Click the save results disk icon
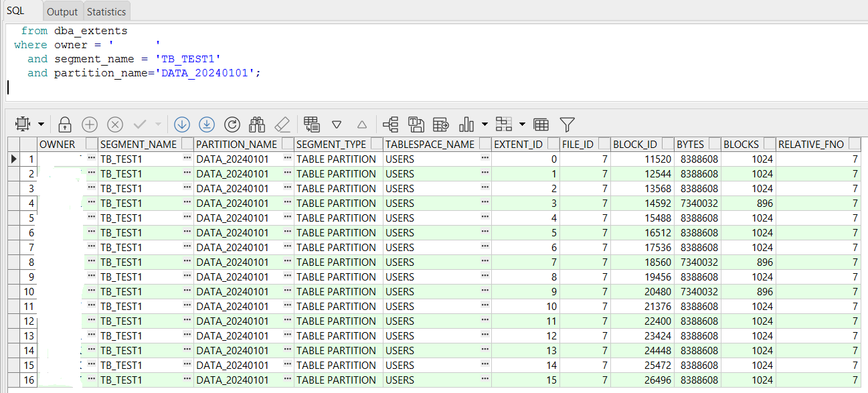The image size is (868, 393). pos(416,124)
